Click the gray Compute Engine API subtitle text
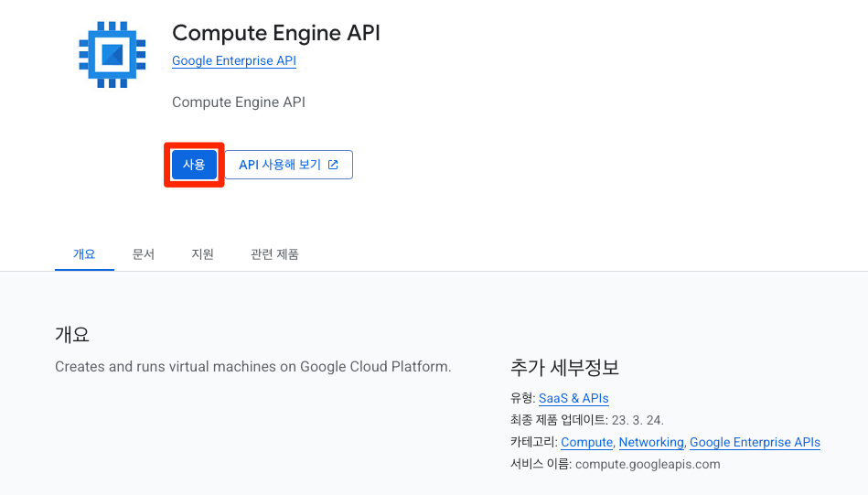 coord(239,102)
